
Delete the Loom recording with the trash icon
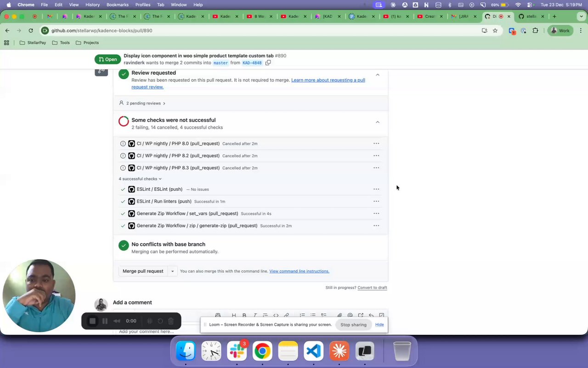(x=170, y=321)
